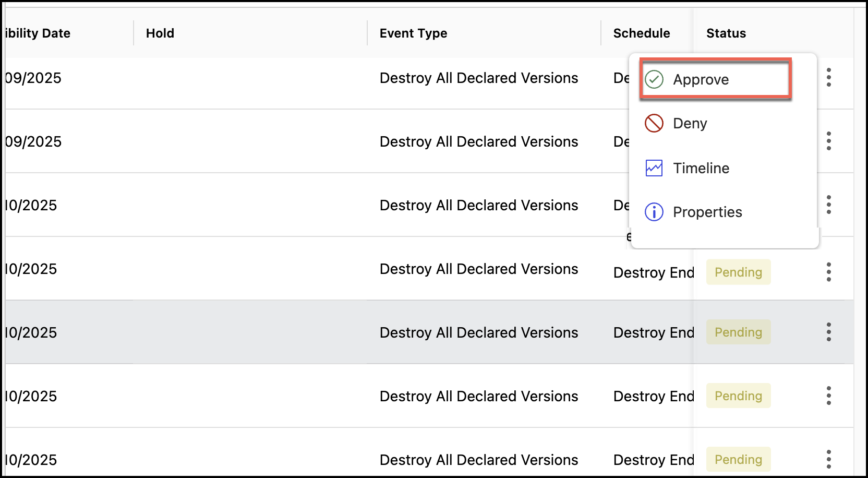The image size is (868, 478).
Task: Open the first row's three-dot menu
Action: [828, 78]
